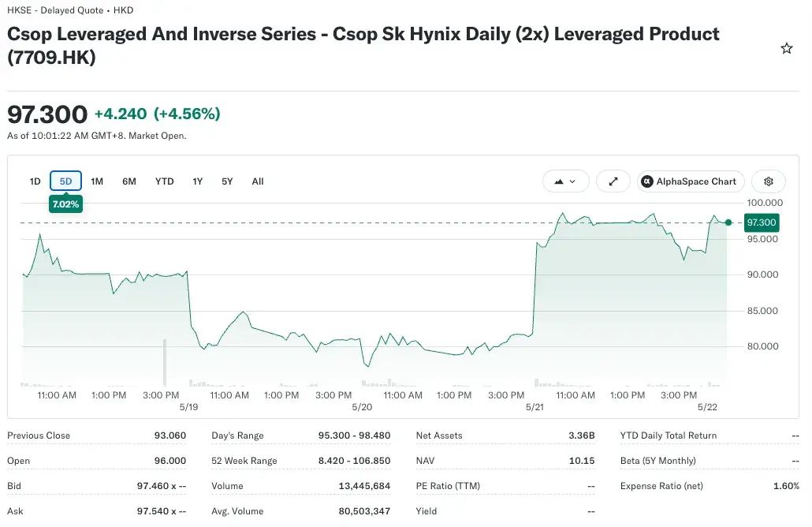Viewport: 812px width, 527px height.
Task: Click the 7.02% change badge
Action: [x=65, y=204]
